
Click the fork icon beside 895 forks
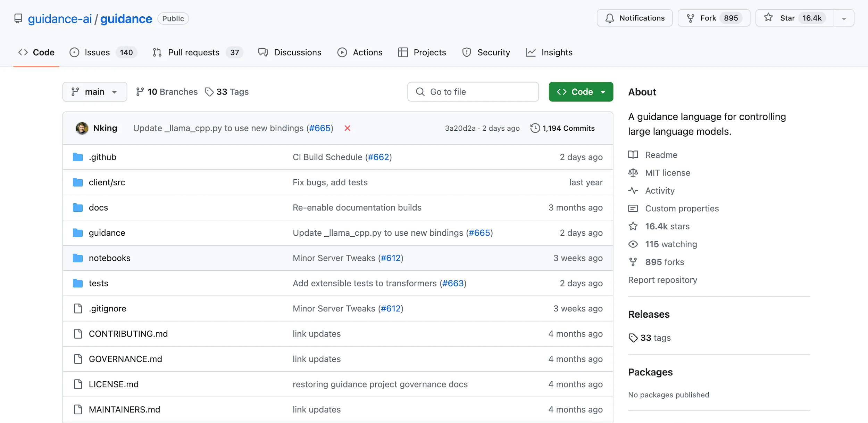(x=633, y=262)
